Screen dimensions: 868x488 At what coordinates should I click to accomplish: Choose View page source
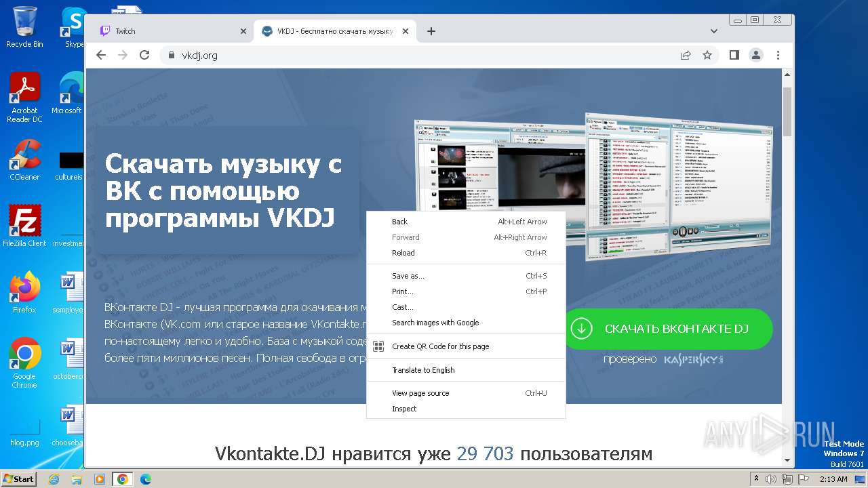click(x=466, y=393)
